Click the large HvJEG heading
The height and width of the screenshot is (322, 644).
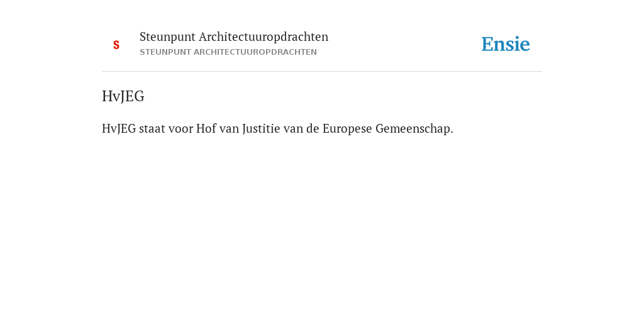pyautogui.click(x=123, y=96)
